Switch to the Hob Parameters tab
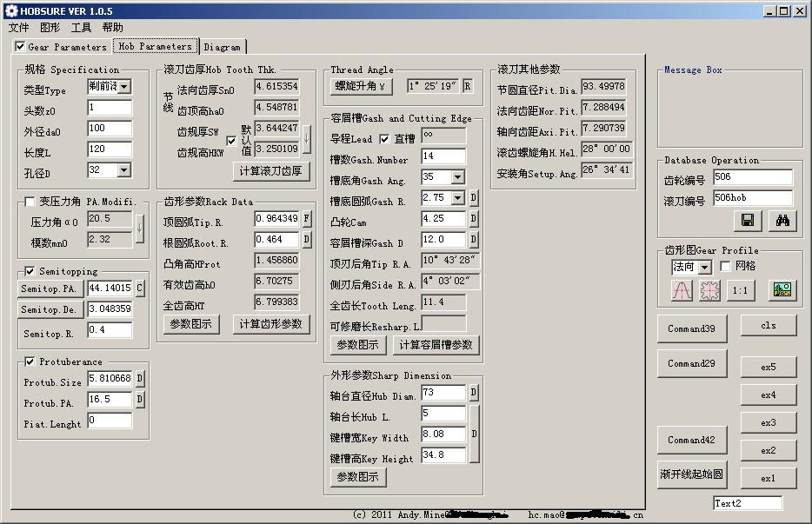The width and height of the screenshot is (812, 524). [156, 46]
